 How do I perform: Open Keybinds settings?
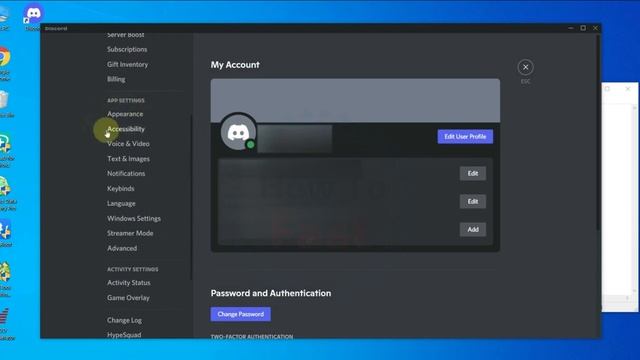click(120, 189)
